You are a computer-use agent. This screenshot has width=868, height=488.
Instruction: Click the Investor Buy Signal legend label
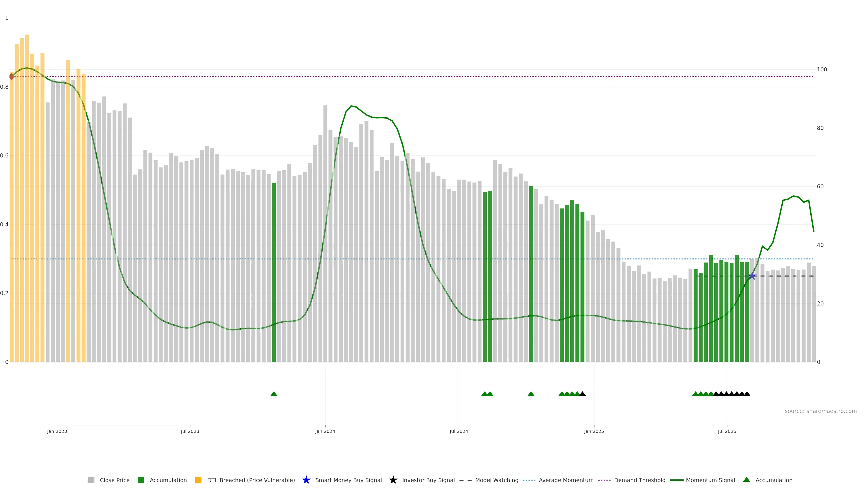[428, 480]
